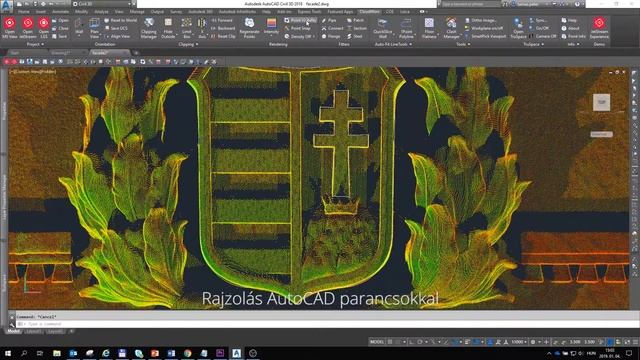Open Word from the Windows taskbar
The image size is (640, 360).
click(x=171, y=353)
